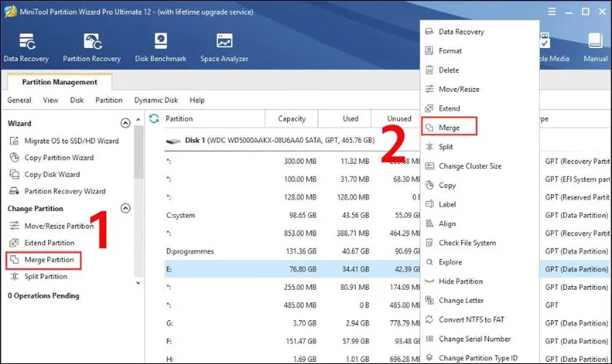The height and width of the screenshot is (364, 612).
Task: Click the sidebar vertical scrollbar thumb
Action: tap(138, 152)
